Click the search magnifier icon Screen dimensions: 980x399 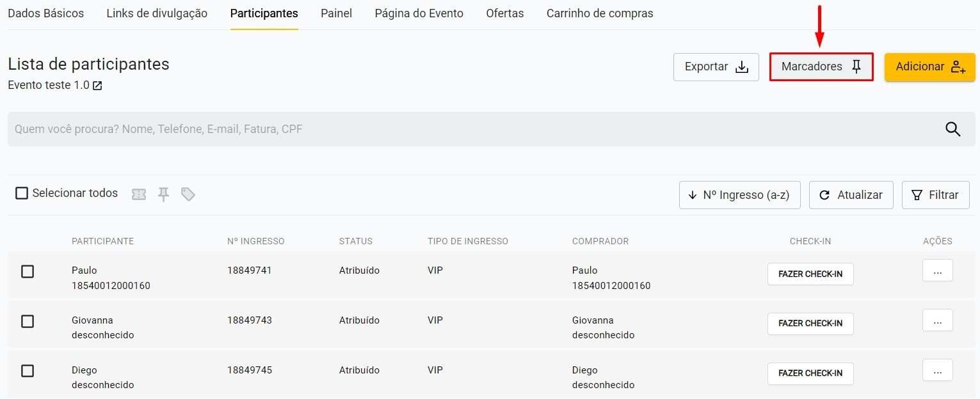[952, 129]
